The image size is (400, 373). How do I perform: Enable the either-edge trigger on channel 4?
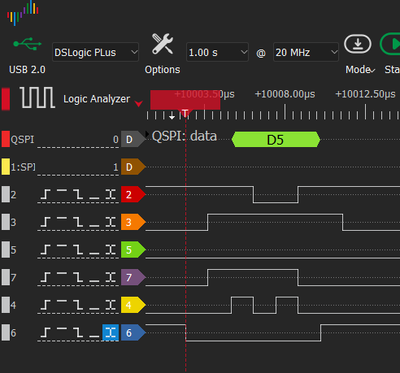tap(110, 305)
